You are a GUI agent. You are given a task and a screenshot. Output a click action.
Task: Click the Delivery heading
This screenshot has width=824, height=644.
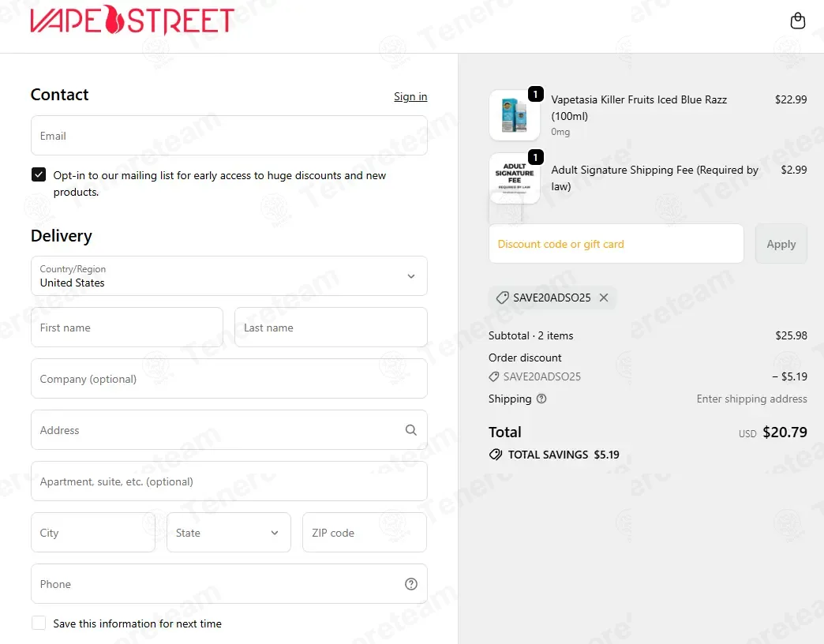tap(62, 236)
